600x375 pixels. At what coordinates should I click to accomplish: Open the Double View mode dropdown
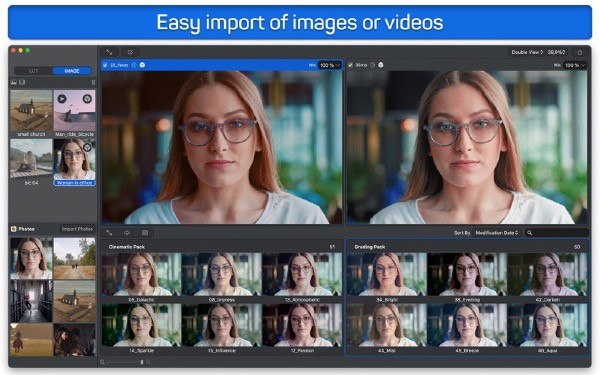tap(527, 52)
